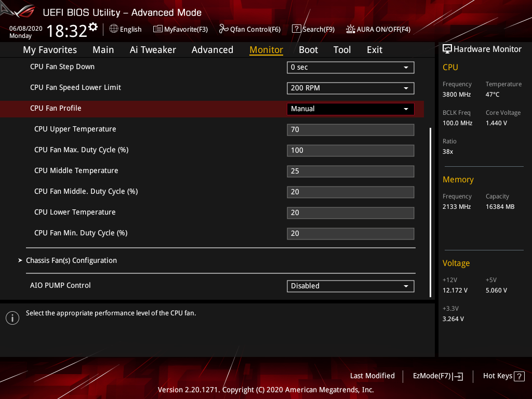Viewport: 532px width, 399px height.
Task: Click the +12V reading 12.172 V
Action: tap(455, 290)
